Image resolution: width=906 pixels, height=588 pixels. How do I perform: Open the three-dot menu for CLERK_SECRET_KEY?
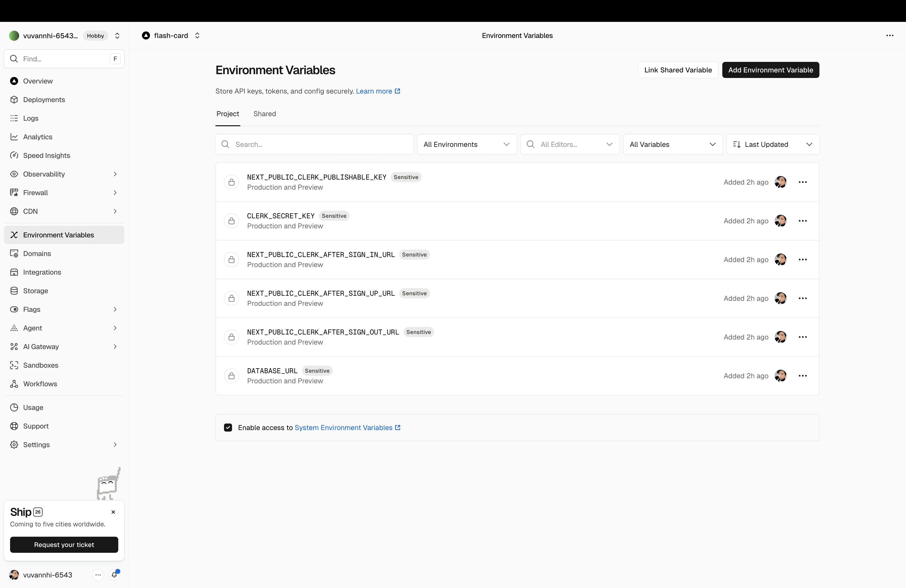tap(803, 221)
